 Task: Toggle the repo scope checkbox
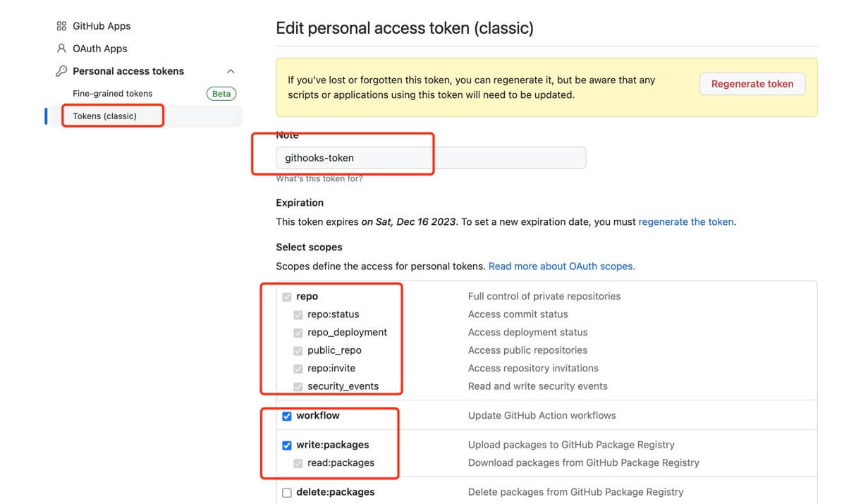287,297
